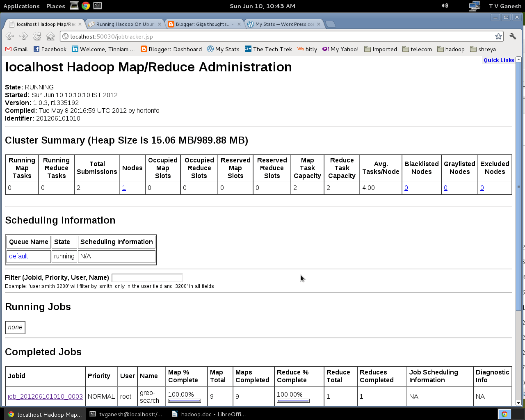
Task: Switch to the My Stats — WordPress tab
Action: tap(285, 24)
